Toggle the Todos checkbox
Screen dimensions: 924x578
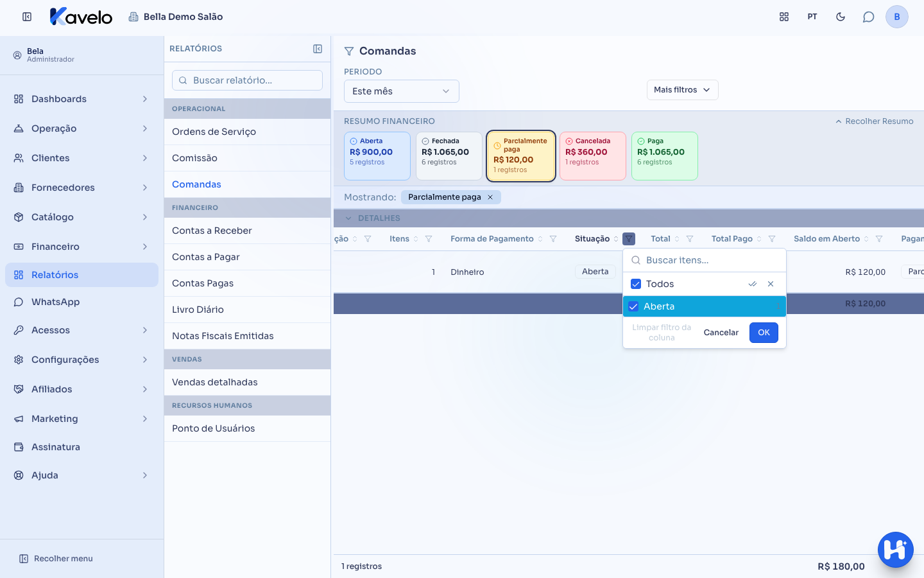(x=636, y=284)
